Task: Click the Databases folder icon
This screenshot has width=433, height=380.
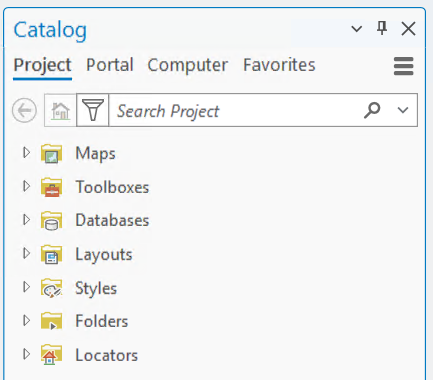Action: pos(51,221)
